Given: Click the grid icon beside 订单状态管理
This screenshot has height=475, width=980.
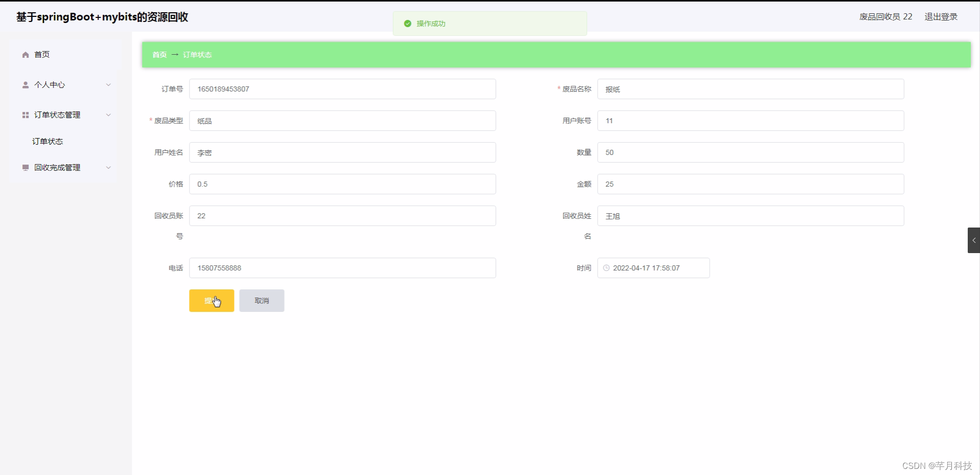Looking at the screenshot, I should tap(25, 115).
